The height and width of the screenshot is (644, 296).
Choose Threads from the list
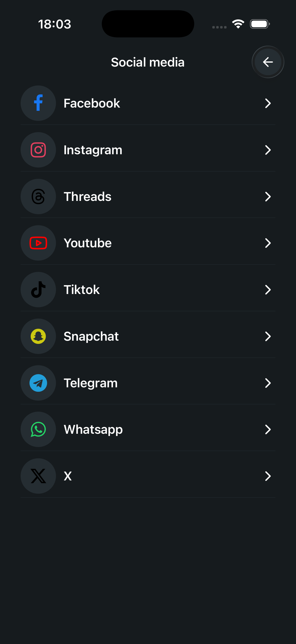[x=87, y=196]
